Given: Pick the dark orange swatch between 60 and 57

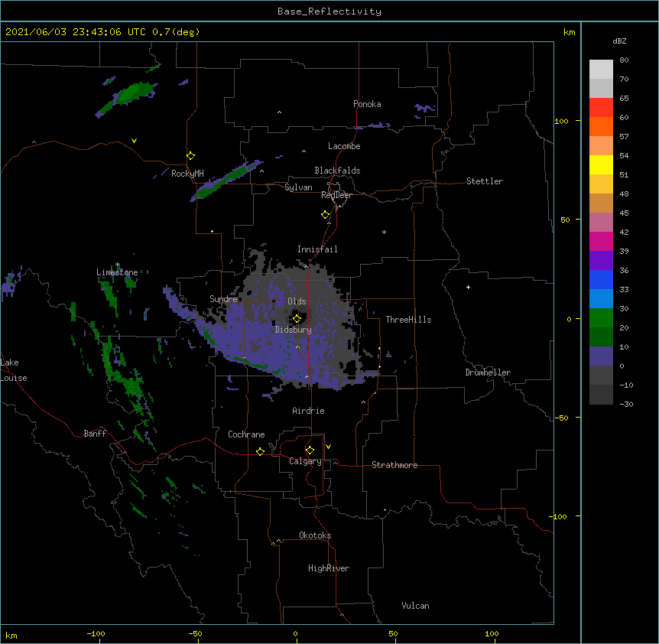Looking at the screenshot, I should pos(601,126).
